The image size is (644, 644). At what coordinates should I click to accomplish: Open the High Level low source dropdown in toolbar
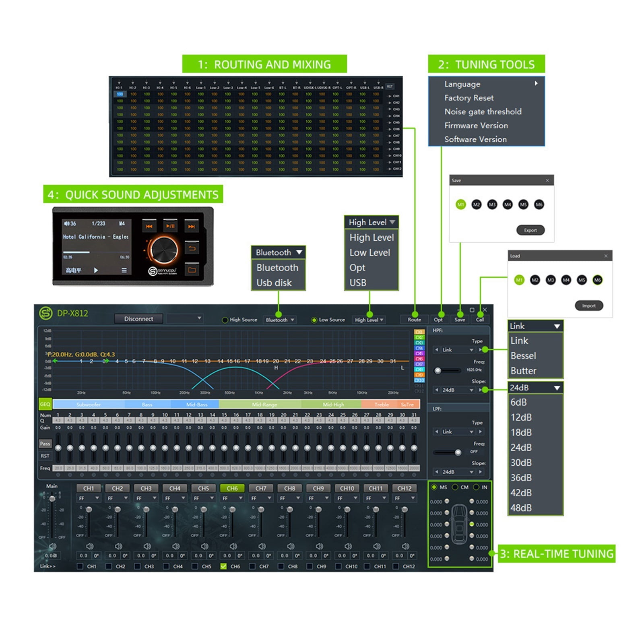[369, 320]
